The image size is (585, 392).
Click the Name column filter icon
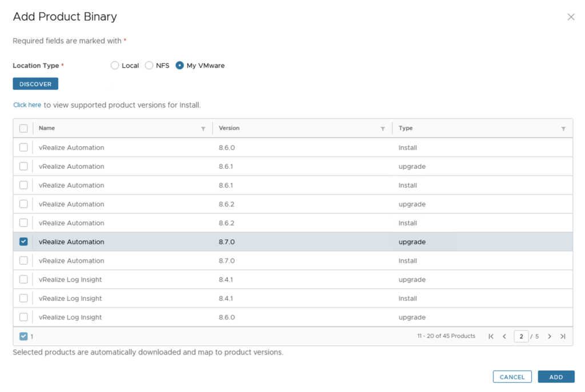(x=203, y=129)
